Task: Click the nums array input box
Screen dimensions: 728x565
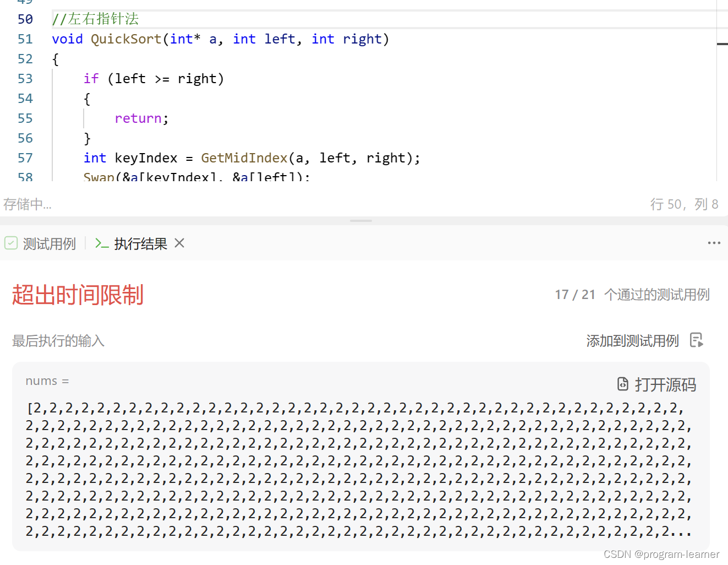Action: 361,457
